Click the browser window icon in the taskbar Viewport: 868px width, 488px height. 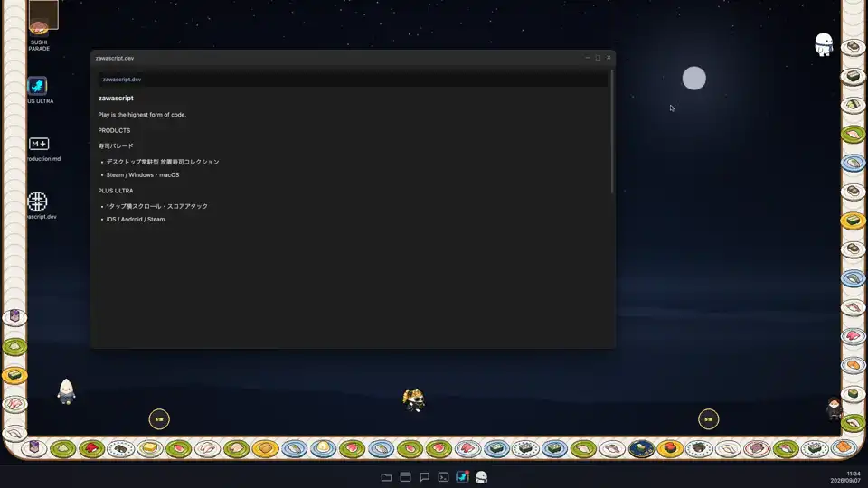point(405,477)
